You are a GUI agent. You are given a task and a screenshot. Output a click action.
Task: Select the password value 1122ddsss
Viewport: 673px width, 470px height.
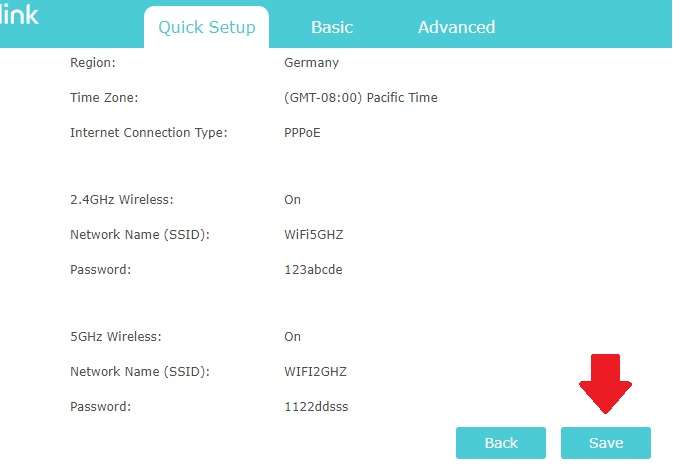(x=316, y=406)
